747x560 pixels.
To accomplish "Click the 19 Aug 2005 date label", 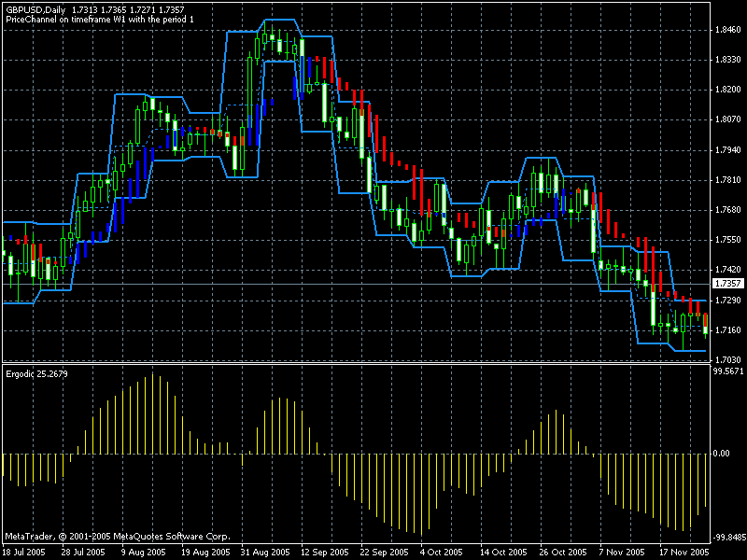I will pos(204,553).
